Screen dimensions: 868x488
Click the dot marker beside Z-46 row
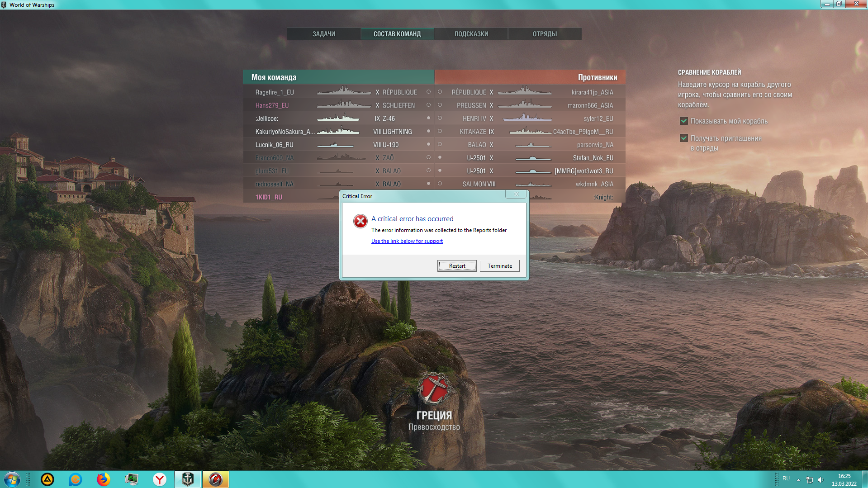[428, 118]
